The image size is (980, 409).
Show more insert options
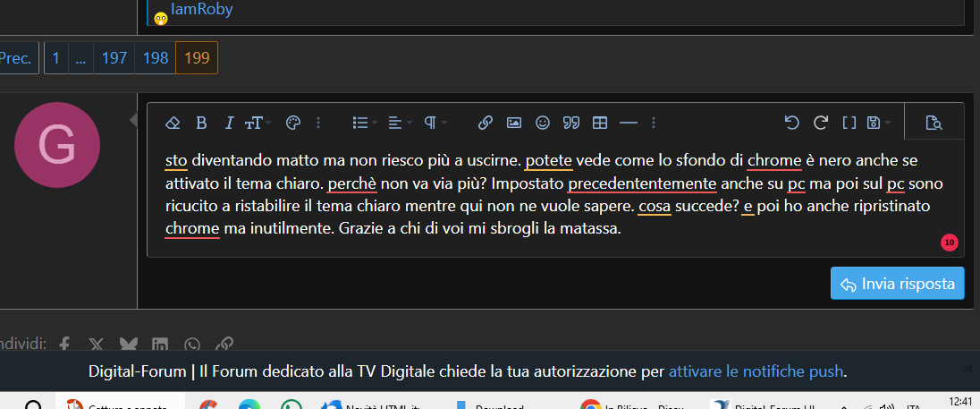tap(654, 123)
